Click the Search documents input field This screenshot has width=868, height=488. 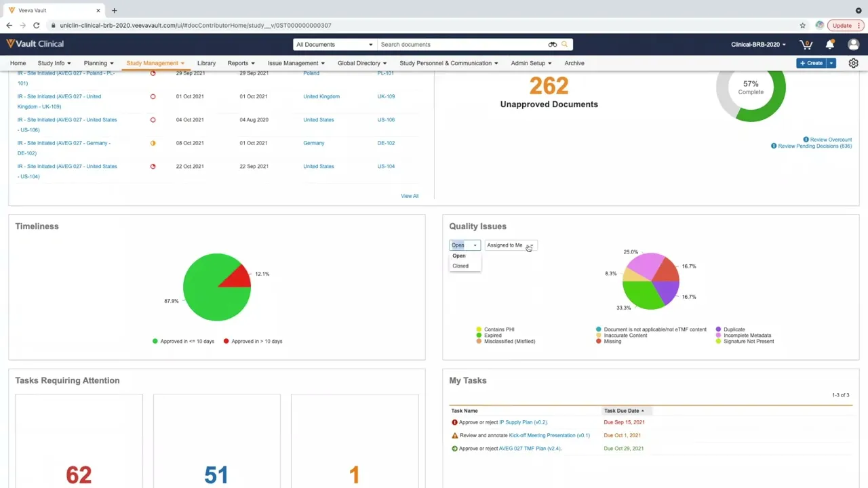464,45
